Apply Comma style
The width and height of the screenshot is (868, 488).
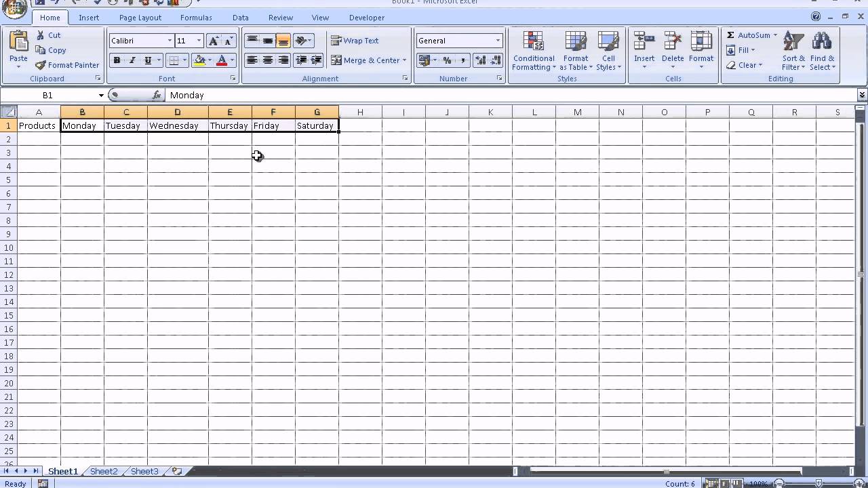coord(462,60)
